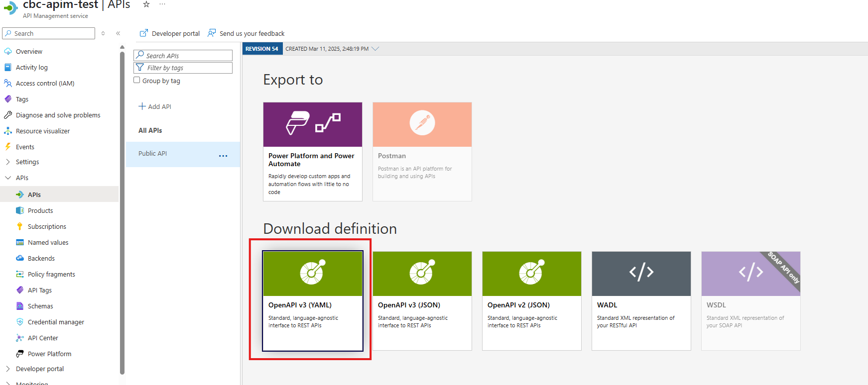Expand the Settings section in sidebar
The width and height of the screenshot is (868, 385).
(8, 162)
